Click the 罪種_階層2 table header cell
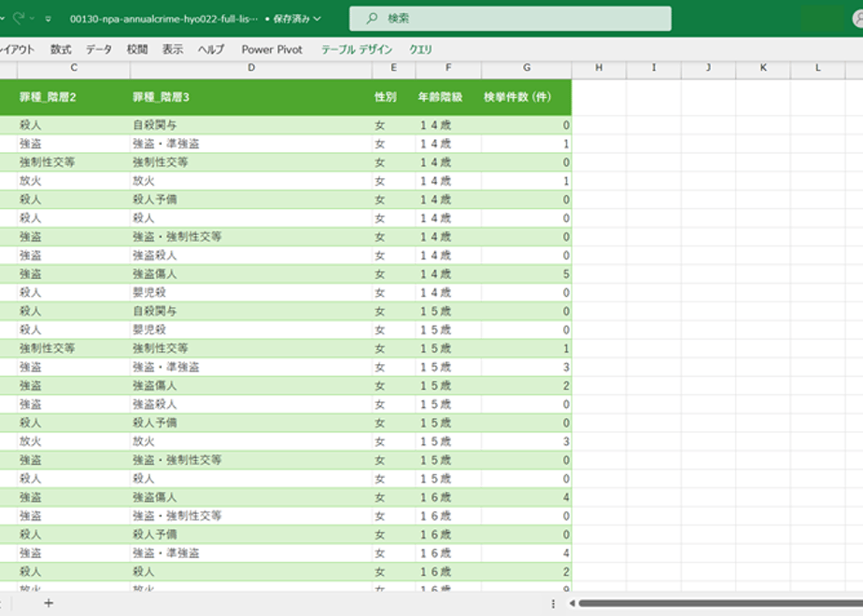 pyautogui.click(x=74, y=97)
